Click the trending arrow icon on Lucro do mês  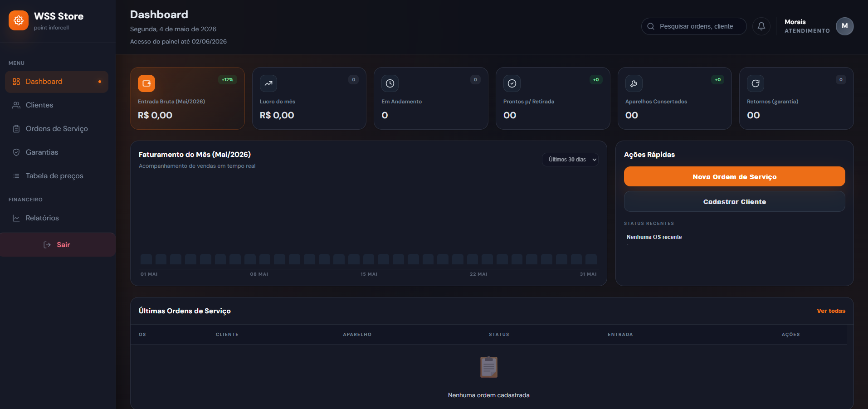coord(268,83)
